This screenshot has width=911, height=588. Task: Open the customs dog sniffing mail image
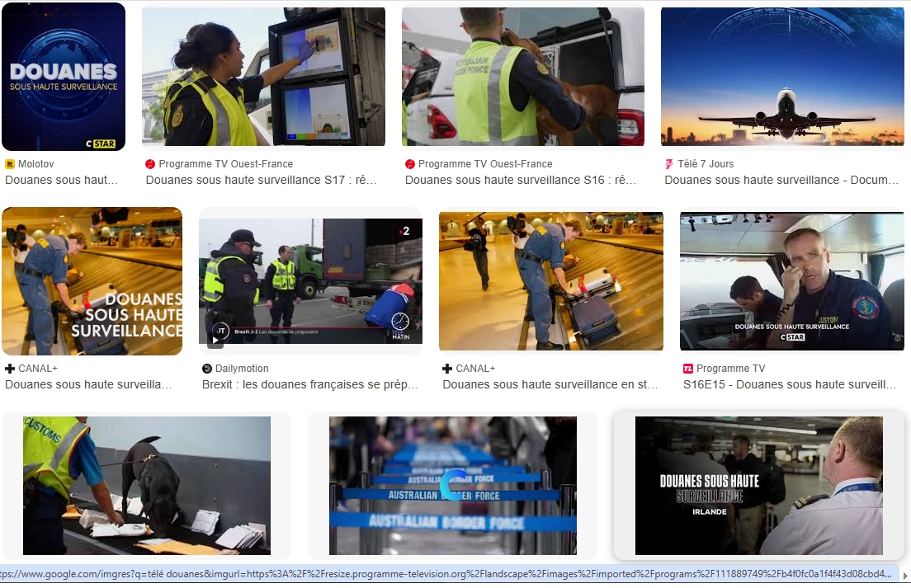[x=146, y=486]
